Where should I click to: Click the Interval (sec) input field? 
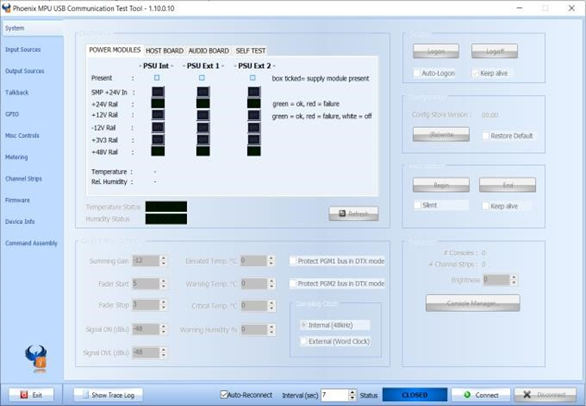pos(335,395)
